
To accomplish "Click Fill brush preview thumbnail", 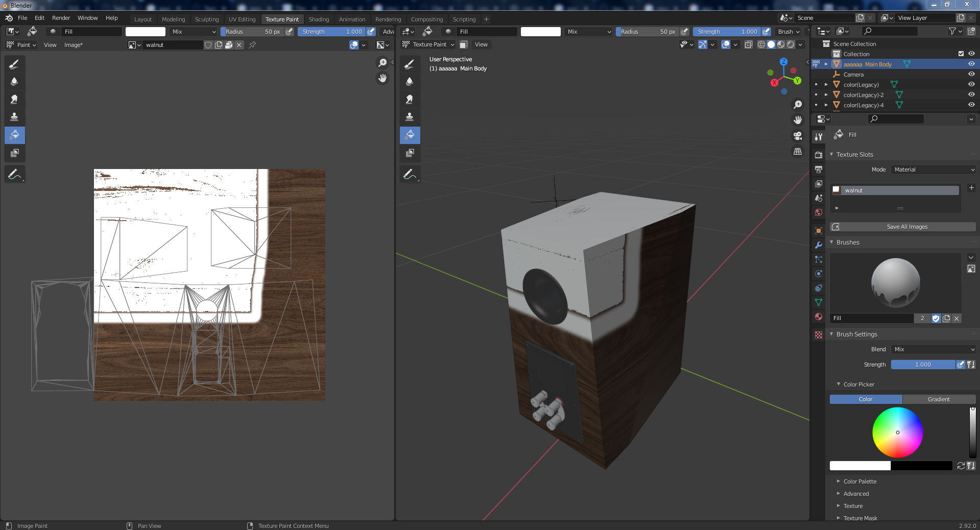I will pos(895,283).
